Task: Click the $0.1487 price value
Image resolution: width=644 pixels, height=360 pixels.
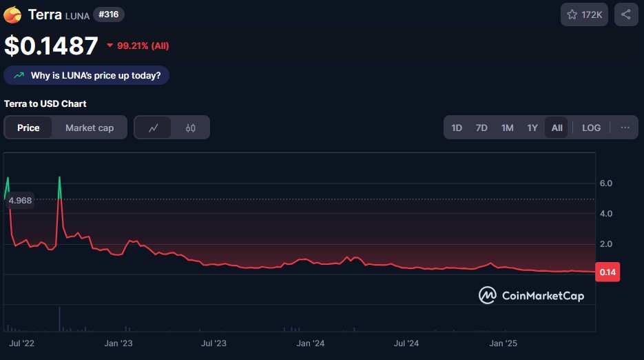Action: (x=51, y=46)
